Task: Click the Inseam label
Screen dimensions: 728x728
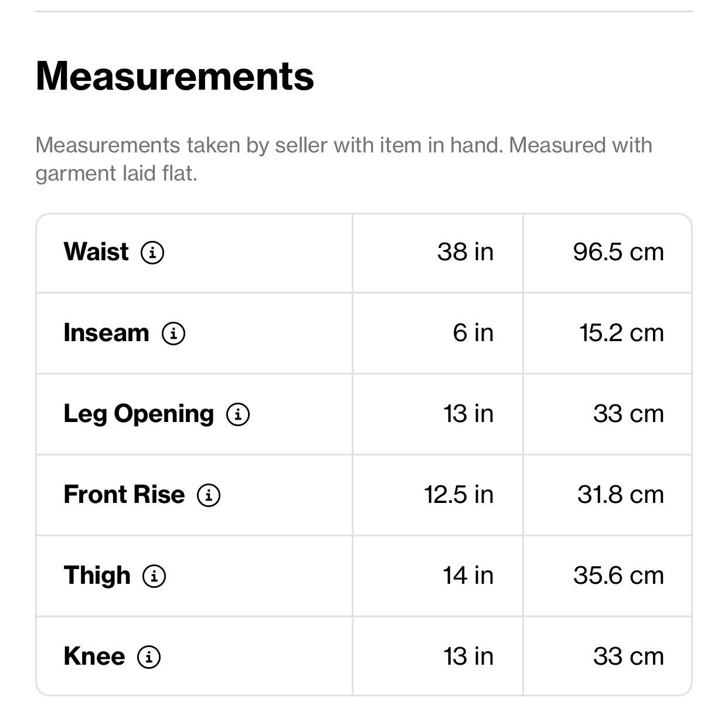Action: click(x=106, y=333)
